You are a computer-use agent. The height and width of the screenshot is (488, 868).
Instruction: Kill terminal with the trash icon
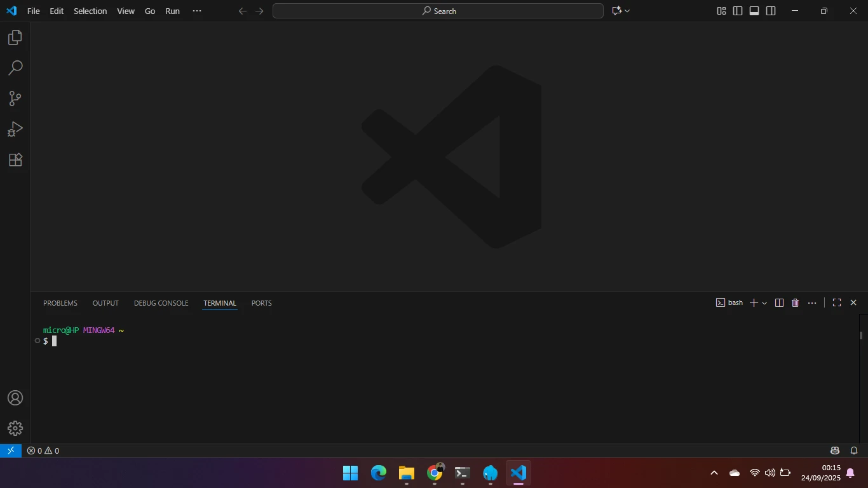(x=795, y=303)
